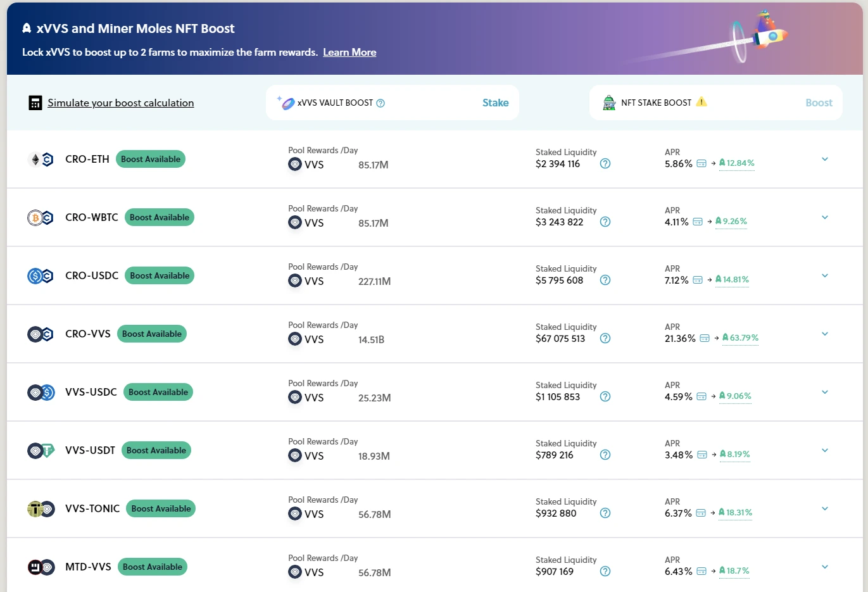Screen dimensions: 868x592
Task: Click boosted APR 12.84% for CRO-ETH
Action: (x=737, y=163)
